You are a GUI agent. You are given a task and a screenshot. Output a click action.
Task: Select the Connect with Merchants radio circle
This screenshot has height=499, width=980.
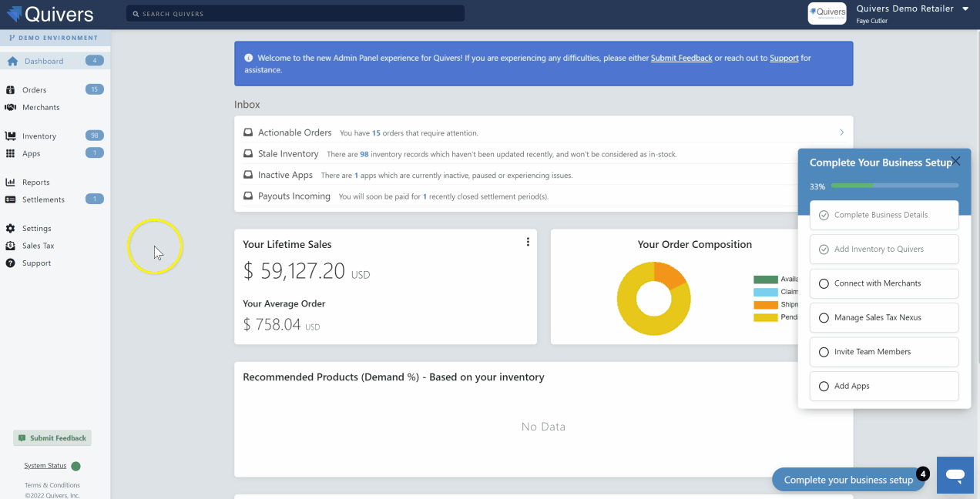pyautogui.click(x=824, y=283)
